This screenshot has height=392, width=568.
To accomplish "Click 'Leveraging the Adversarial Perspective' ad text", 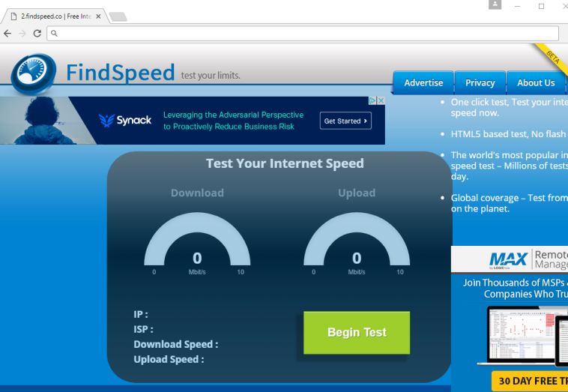I will coord(233,115).
